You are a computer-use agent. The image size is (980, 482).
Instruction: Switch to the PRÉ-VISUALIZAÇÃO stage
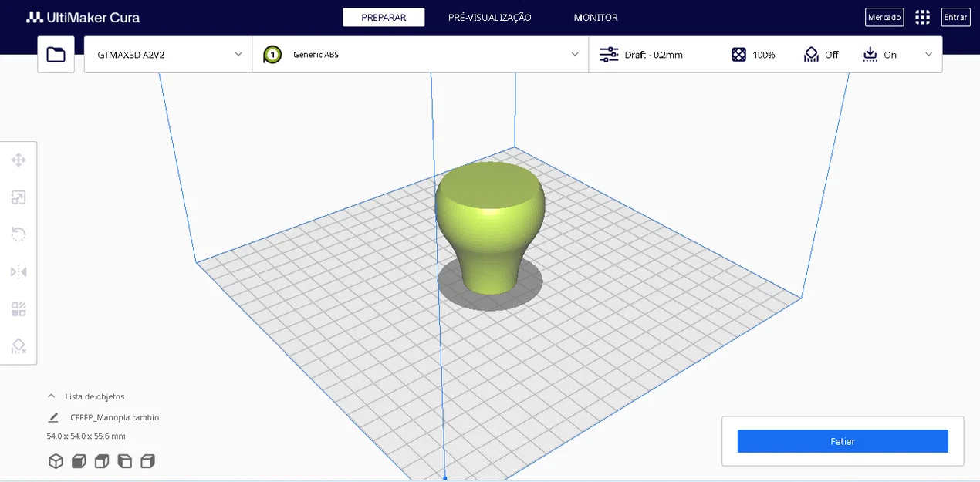489,17
